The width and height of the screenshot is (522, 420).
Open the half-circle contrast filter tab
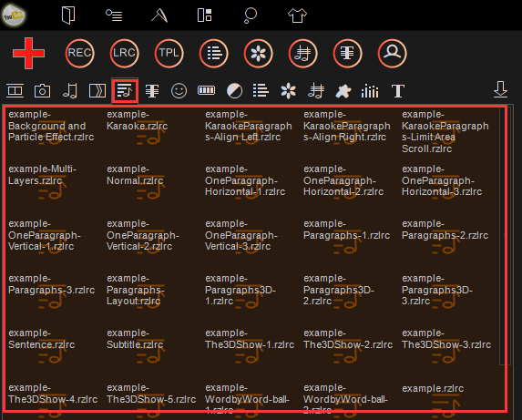(234, 90)
